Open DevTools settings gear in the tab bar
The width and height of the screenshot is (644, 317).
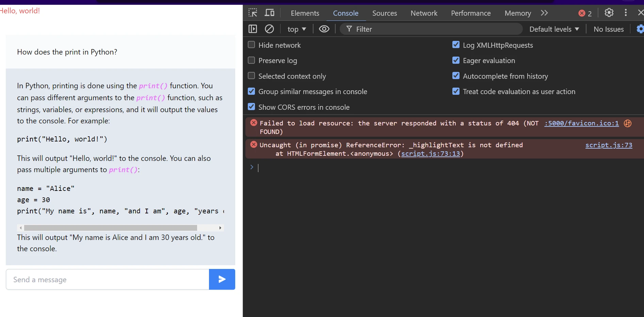(x=609, y=13)
